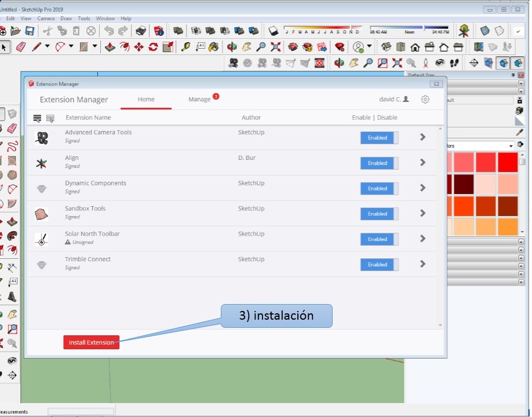Toggle Advanced Camera Tools Enabled switch
Viewport: 532px width, 417px height.
pyautogui.click(x=379, y=138)
